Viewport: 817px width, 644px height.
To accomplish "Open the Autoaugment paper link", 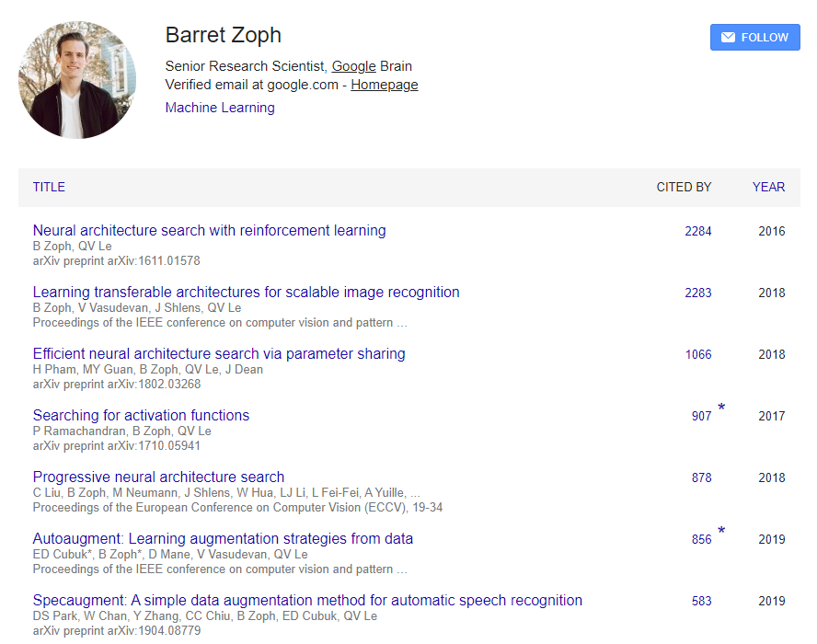I will 223,538.
